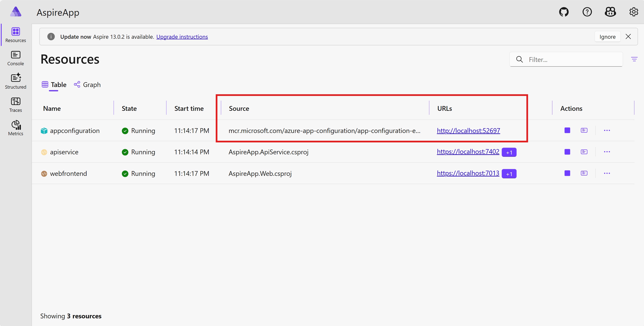Open the resource filter options icon
Viewport: 644px width, 326px height.
(634, 59)
